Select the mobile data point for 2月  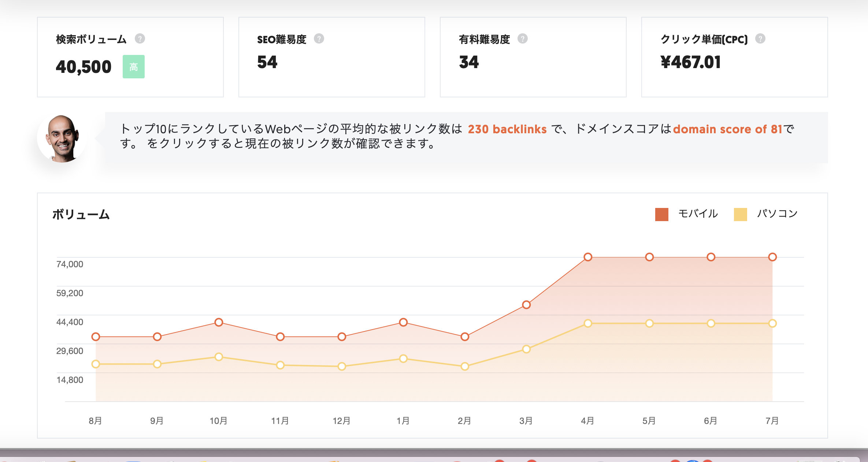[465, 337]
